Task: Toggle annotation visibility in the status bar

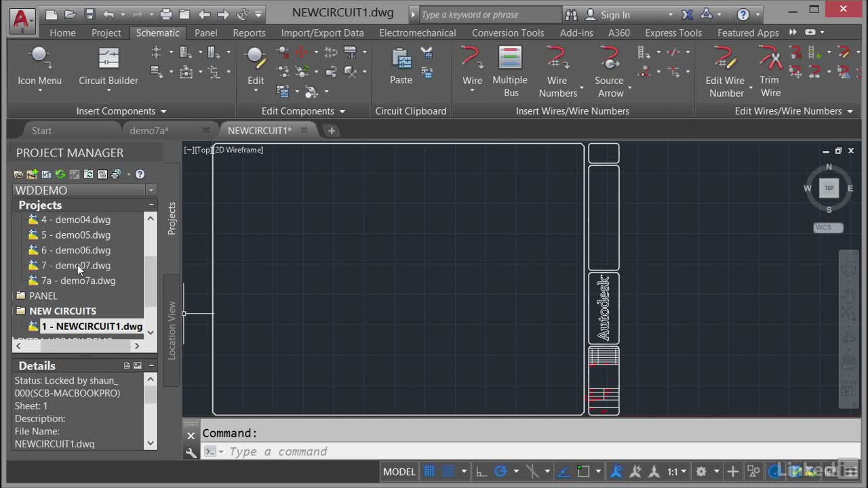Action: coord(617,472)
